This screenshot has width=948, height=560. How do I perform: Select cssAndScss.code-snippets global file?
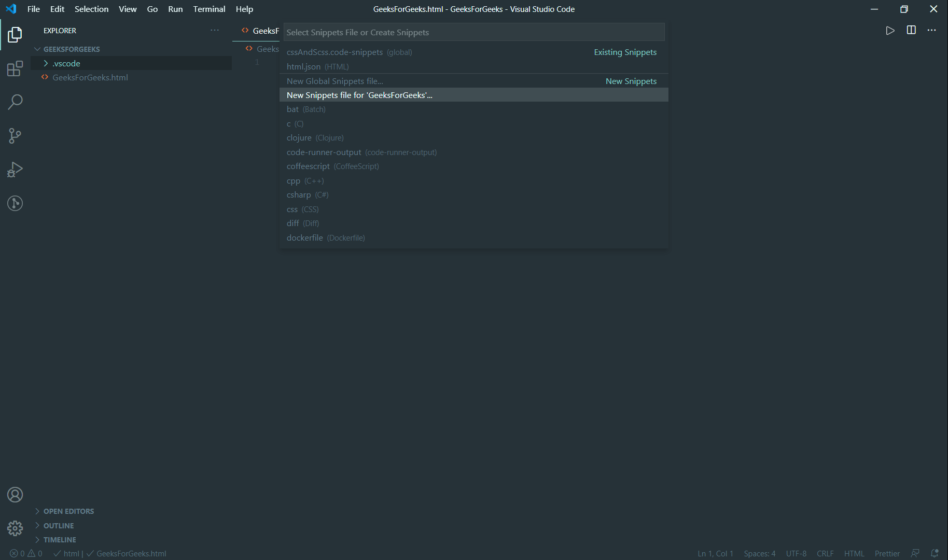(x=474, y=52)
